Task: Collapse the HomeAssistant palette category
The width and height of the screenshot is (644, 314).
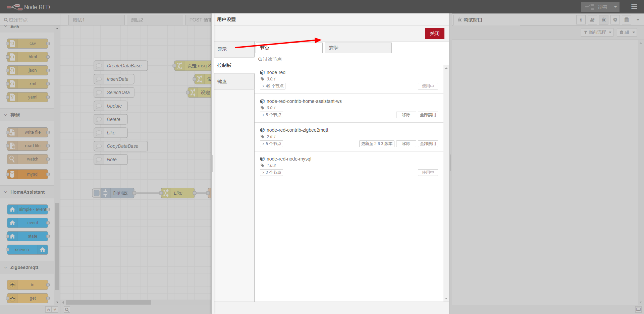Action: 28,192
